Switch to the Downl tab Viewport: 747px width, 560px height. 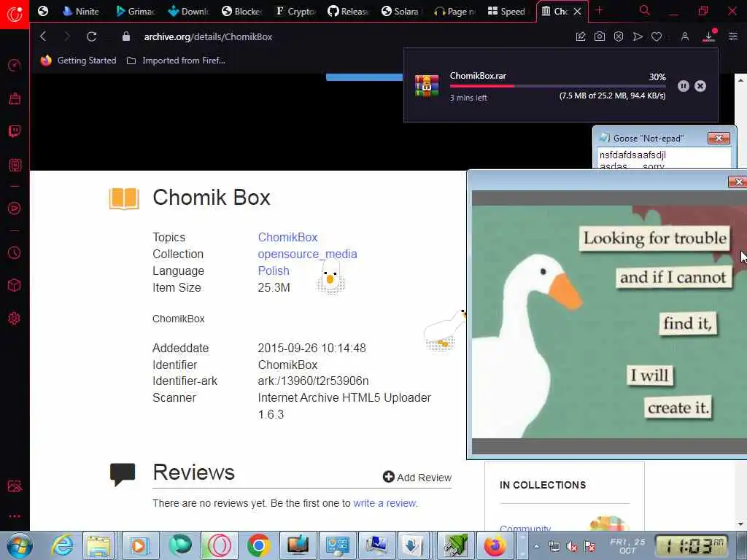coord(189,11)
